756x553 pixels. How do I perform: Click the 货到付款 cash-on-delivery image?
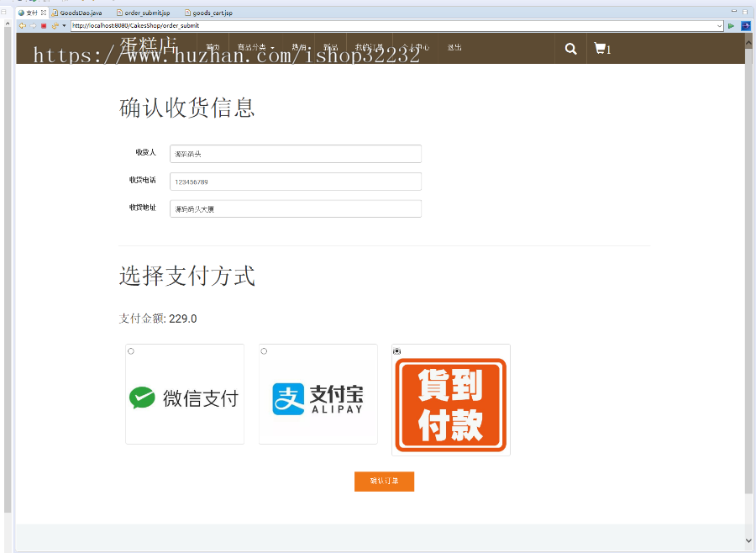[451, 401]
